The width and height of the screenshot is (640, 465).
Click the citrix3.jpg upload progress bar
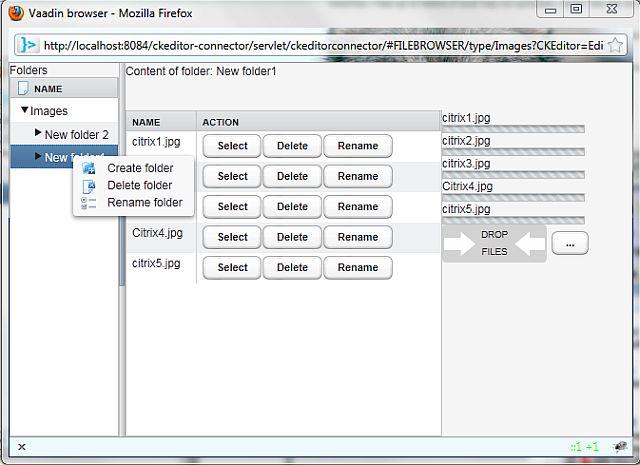(x=513, y=175)
